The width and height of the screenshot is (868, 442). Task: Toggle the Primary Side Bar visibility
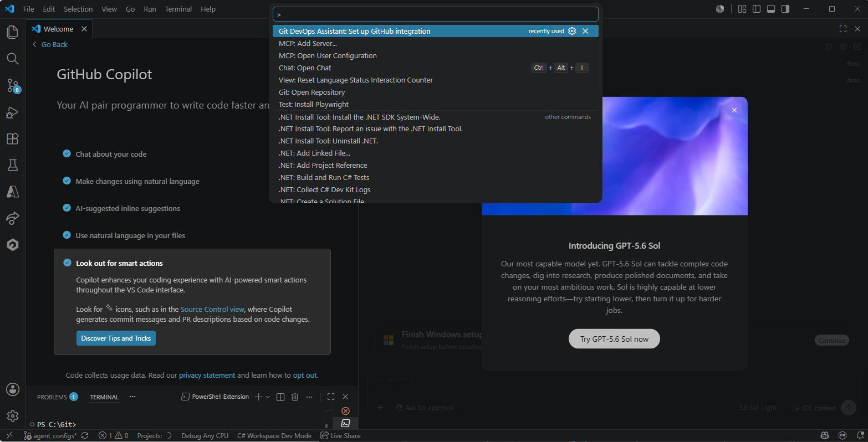(757, 9)
